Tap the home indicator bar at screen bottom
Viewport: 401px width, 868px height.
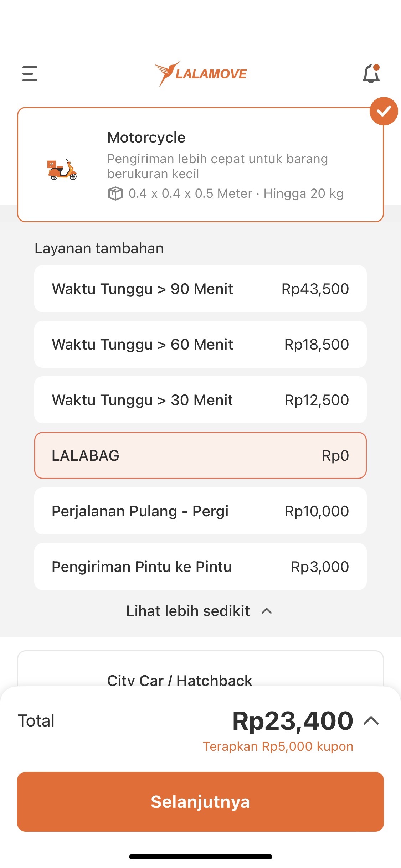pos(200,857)
